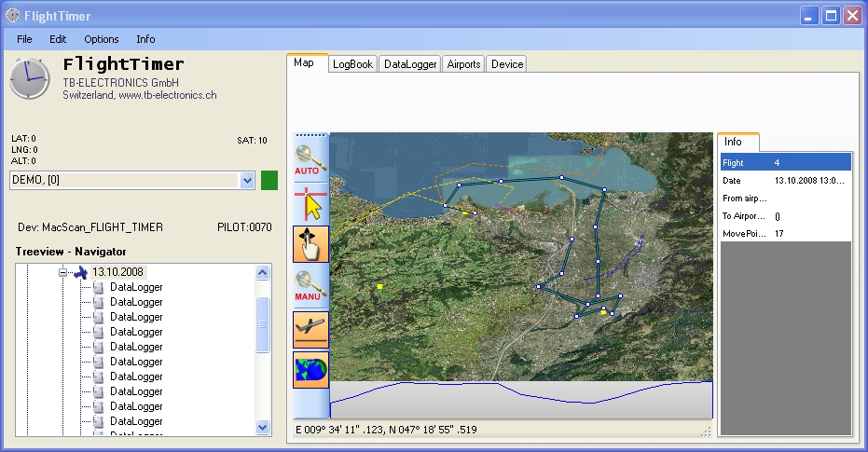This screenshot has height=452, width=868.
Task: Open the DEMO, [0] dropdown arrow
Action: pos(247,181)
